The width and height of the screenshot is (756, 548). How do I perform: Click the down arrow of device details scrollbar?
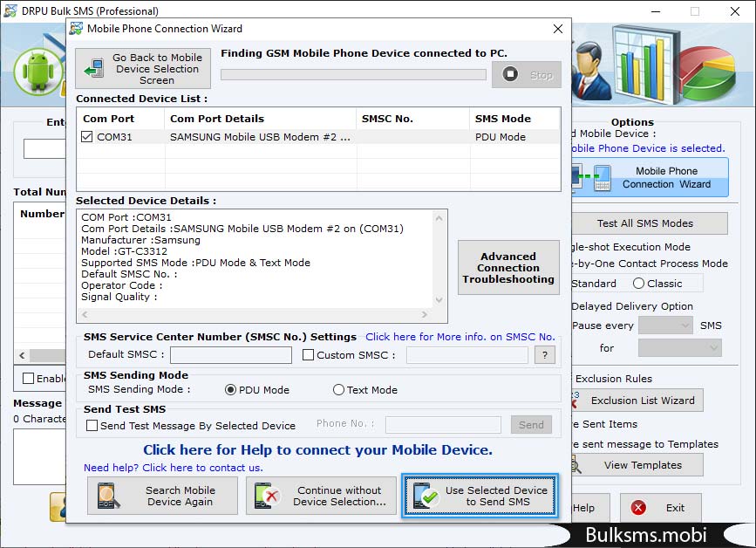tap(439, 300)
